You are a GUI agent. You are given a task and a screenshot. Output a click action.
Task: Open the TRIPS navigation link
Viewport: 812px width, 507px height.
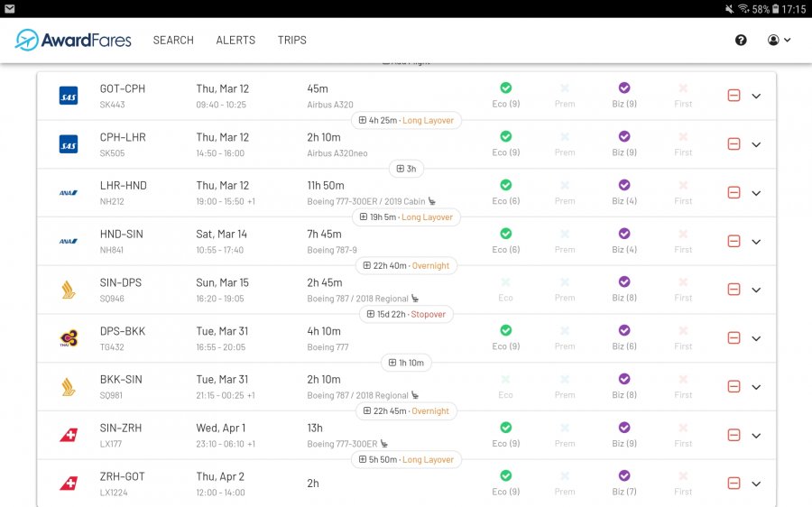point(292,41)
